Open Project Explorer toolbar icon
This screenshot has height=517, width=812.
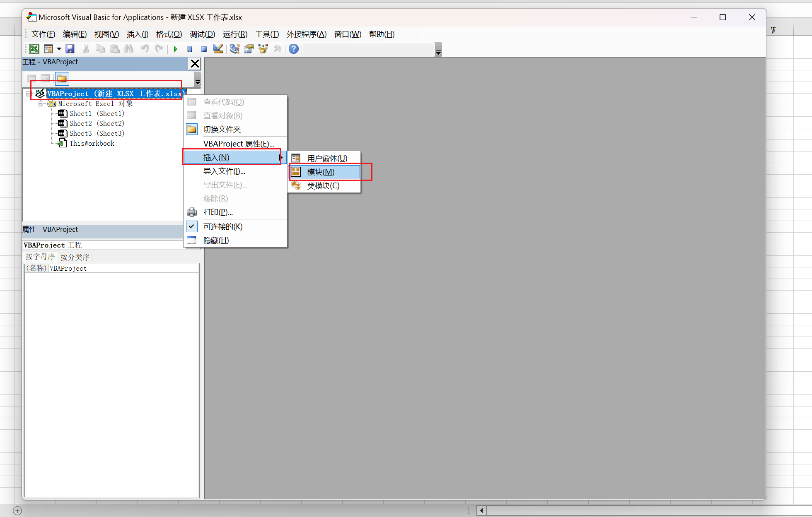[x=235, y=49]
